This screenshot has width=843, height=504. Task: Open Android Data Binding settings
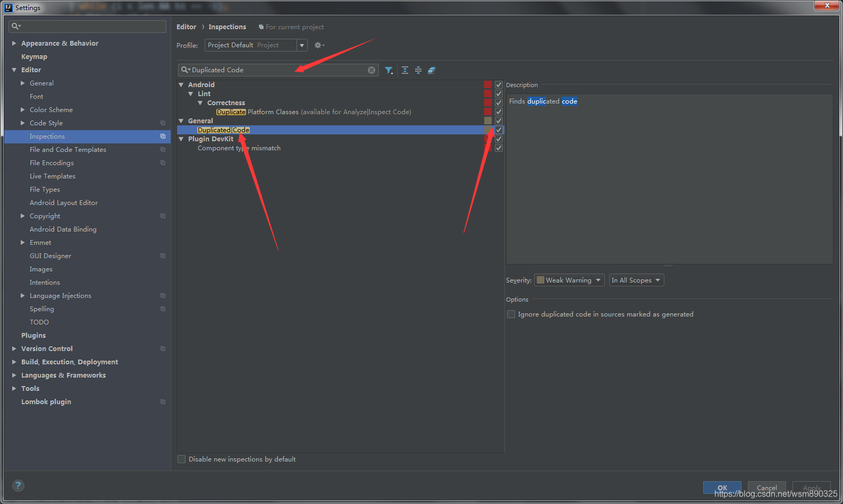pos(63,229)
